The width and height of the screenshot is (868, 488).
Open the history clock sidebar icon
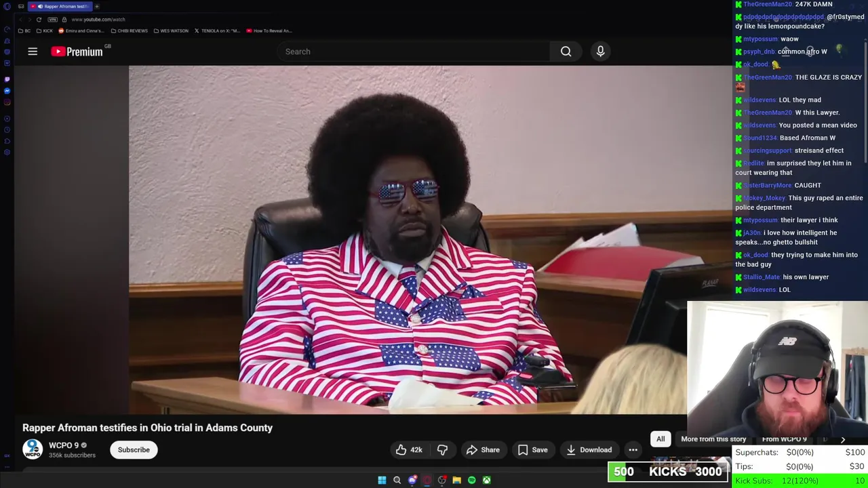pos(7,129)
